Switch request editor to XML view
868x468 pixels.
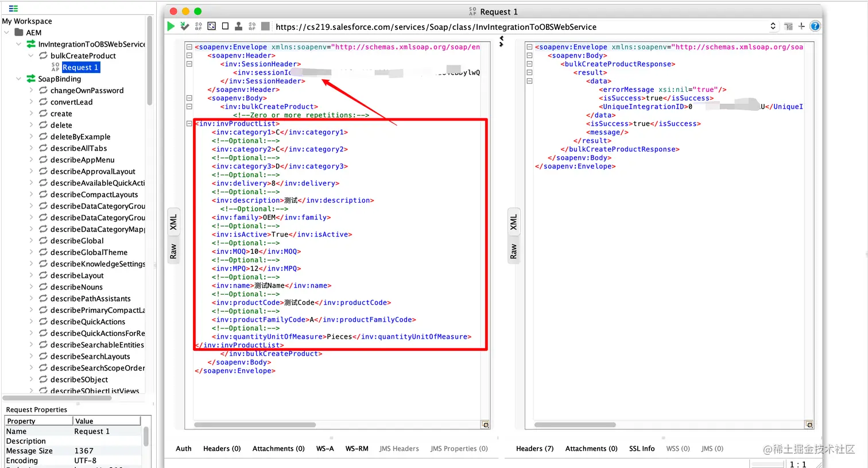[x=173, y=222]
